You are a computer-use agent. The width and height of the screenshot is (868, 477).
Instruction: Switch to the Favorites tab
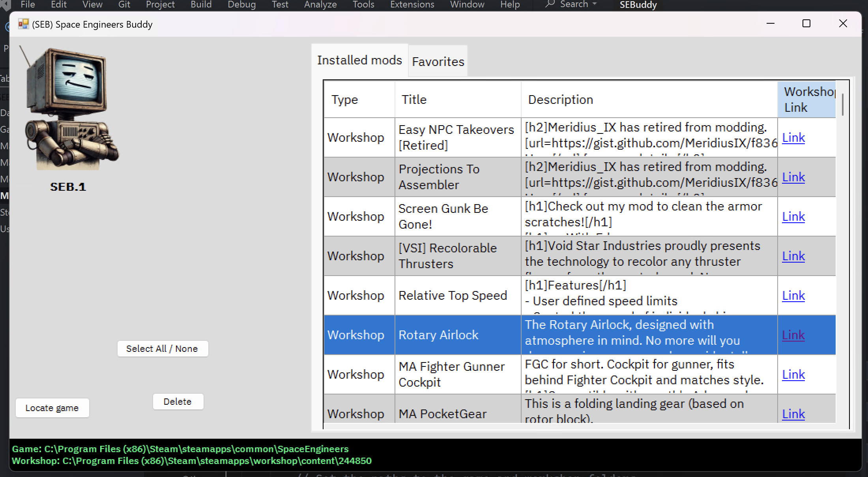438,62
